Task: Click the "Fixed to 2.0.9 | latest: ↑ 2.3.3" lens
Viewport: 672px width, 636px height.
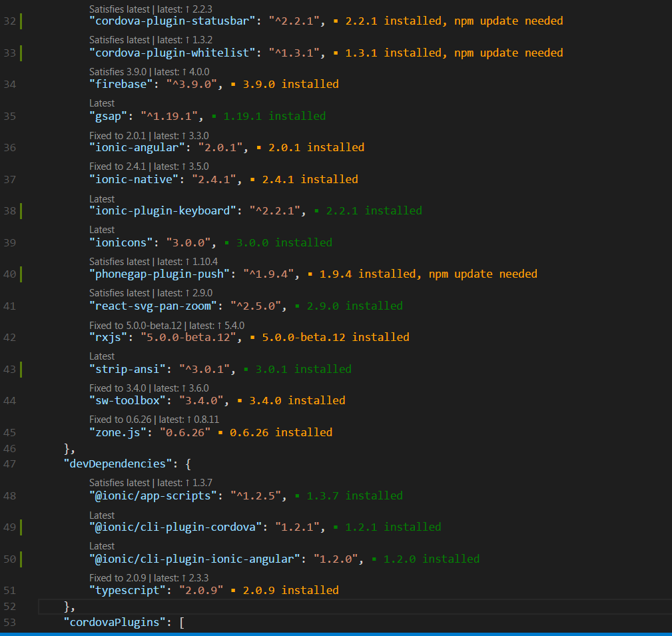Action: [x=149, y=577]
